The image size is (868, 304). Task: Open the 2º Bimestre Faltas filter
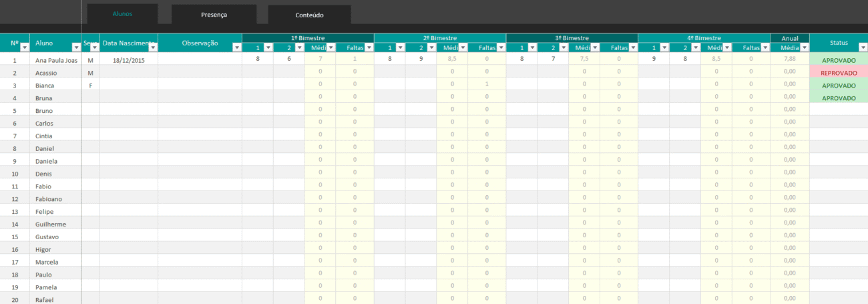pos(500,47)
